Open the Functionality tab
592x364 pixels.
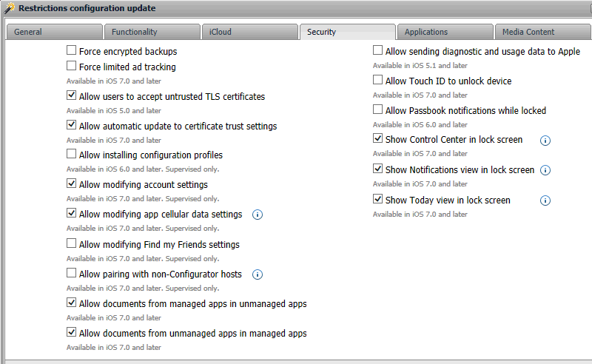pos(152,32)
